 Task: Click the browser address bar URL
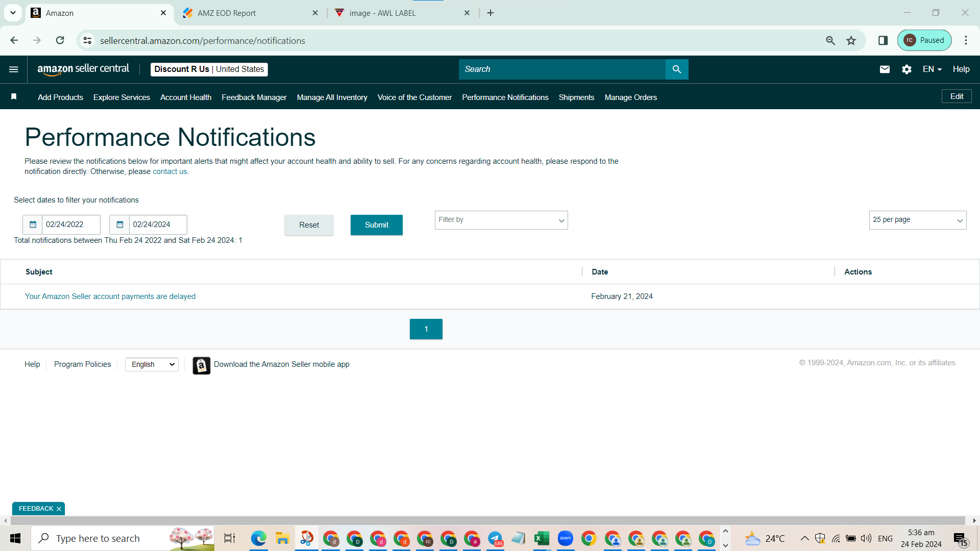tap(203, 40)
